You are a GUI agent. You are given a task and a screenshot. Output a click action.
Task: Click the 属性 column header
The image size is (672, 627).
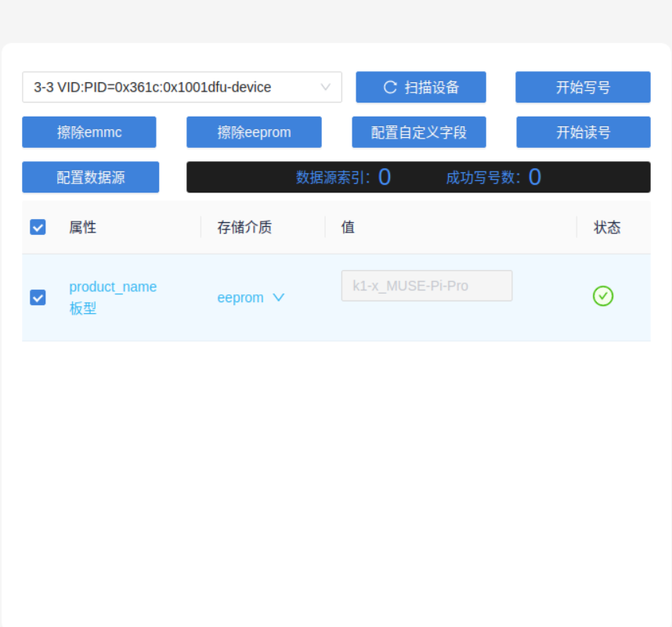pos(83,227)
